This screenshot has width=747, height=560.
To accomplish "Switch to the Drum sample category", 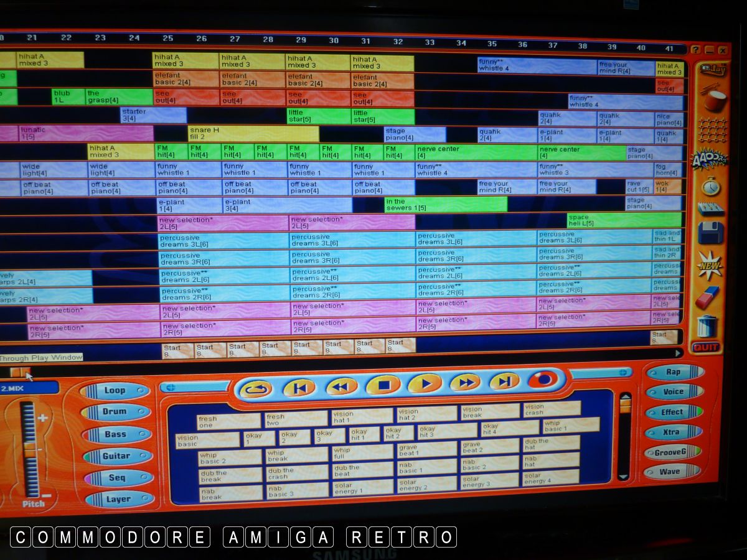I will pos(116,412).
